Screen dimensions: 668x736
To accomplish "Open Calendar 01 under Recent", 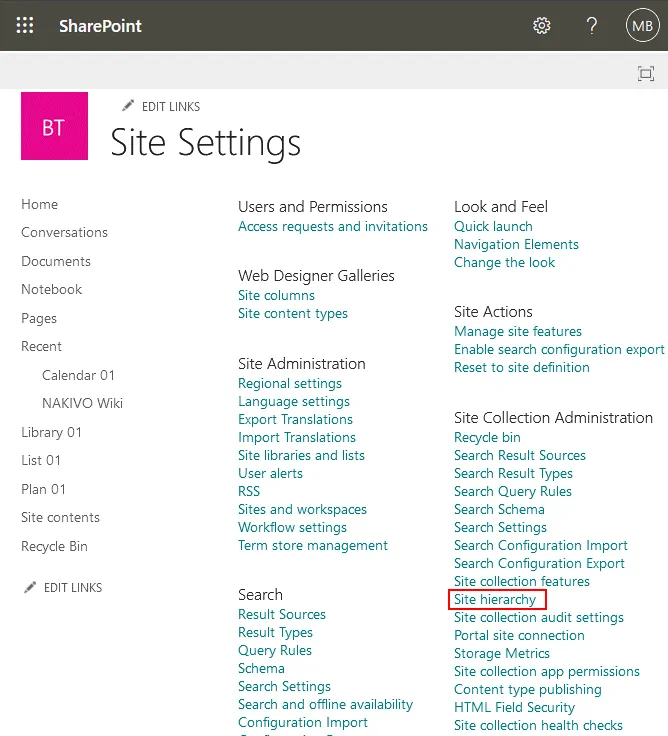I will point(78,375).
